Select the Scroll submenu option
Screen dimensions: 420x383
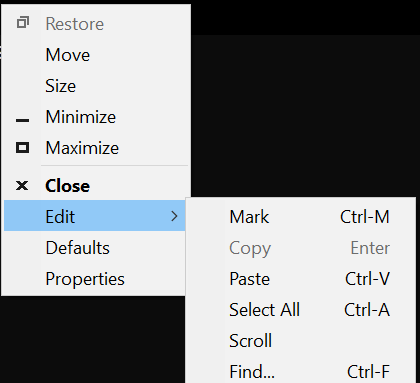click(x=301, y=341)
